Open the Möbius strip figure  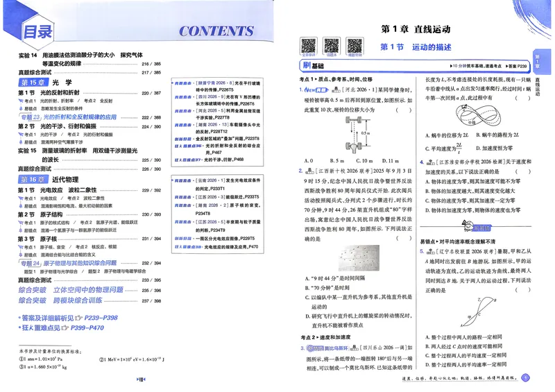tap(478, 115)
